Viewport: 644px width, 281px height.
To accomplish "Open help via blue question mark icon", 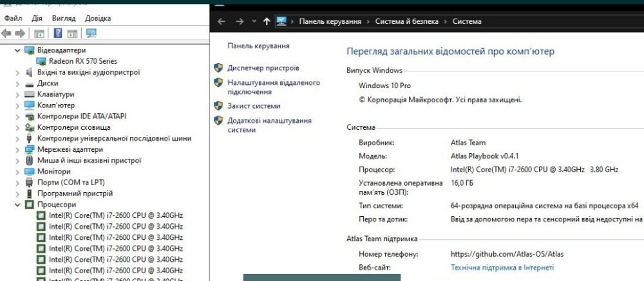I will [58, 33].
